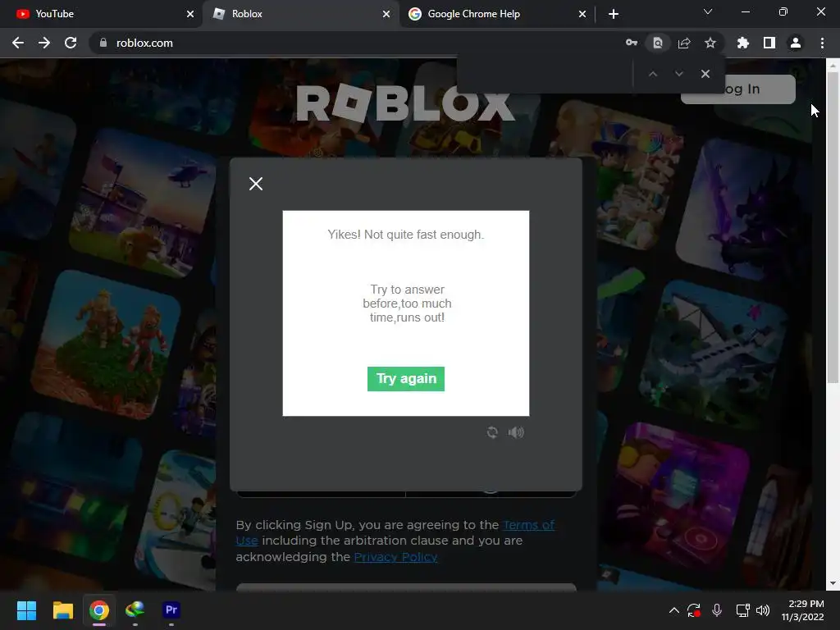Click the roblox.com address bar
This screenshot has height=630, width=840.
tap(354, 43)
